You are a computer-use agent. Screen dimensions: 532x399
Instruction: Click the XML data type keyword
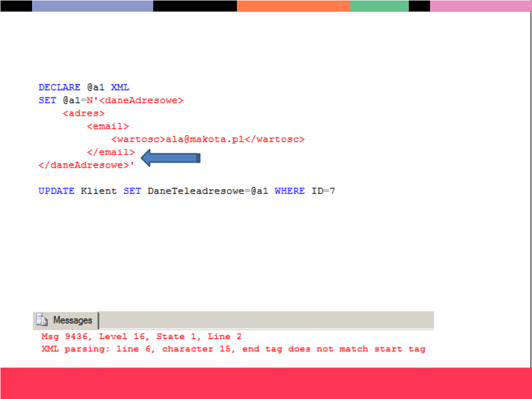(120, 88)
